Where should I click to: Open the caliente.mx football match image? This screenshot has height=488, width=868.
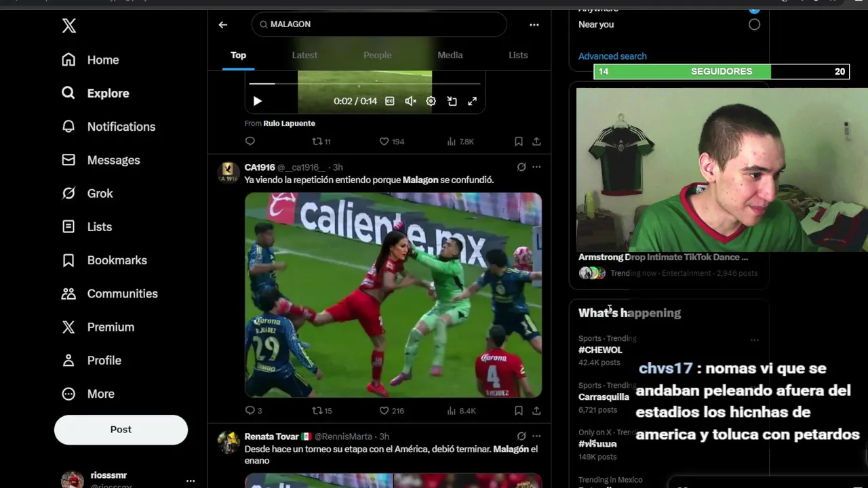pyautogui.click(x=393, y=295)
